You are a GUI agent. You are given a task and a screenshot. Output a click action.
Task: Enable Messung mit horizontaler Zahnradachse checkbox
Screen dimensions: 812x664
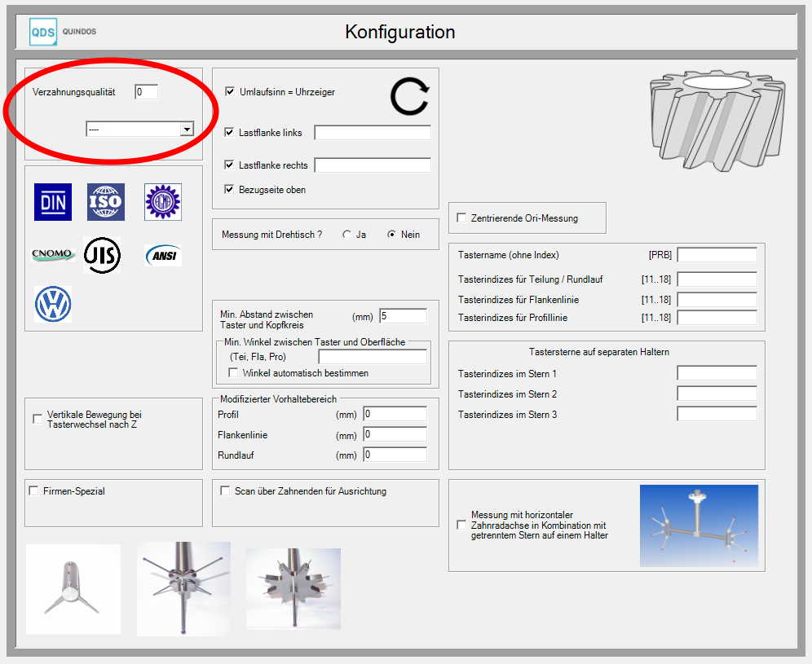click(461, 525)
